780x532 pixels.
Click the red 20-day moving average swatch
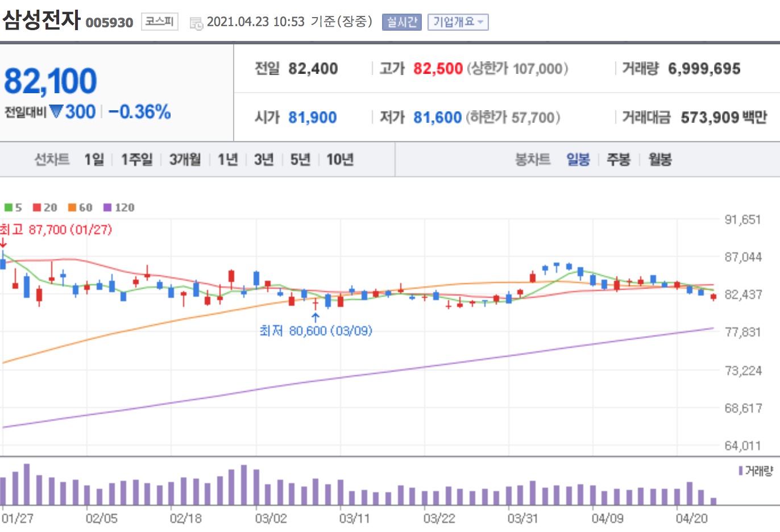point(37,207)
